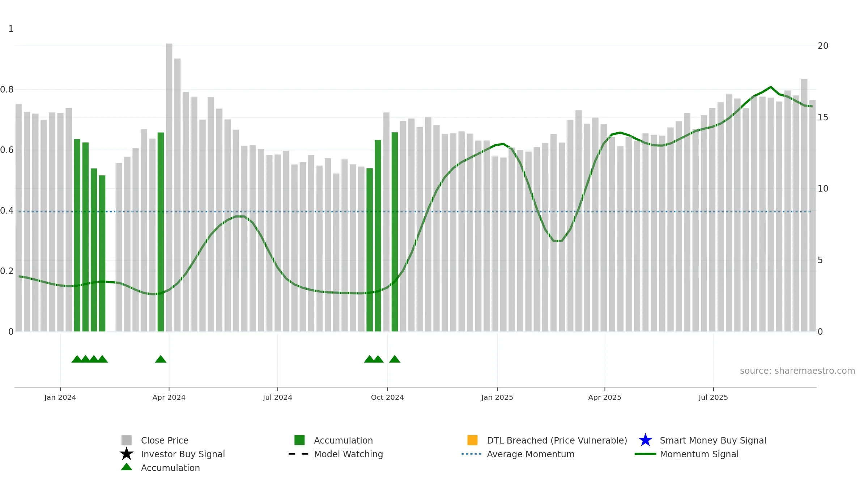Click the tallest gray bar near Apr 2024
The width and height of the screenshot is (868, 488).
[169, 187]
